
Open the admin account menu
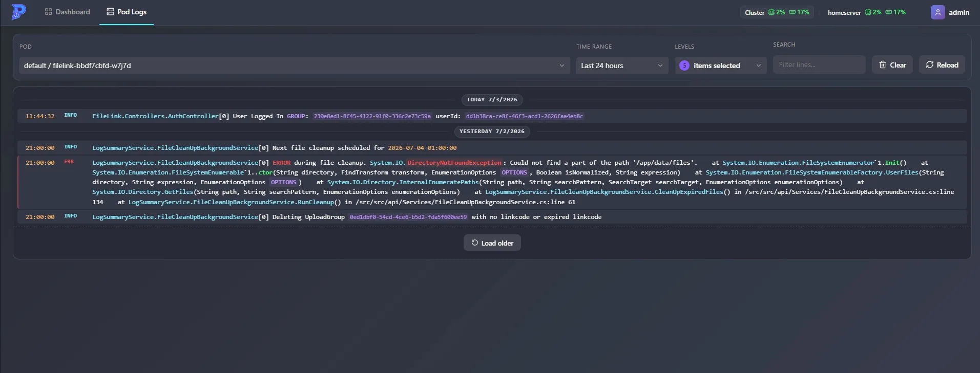951,12
